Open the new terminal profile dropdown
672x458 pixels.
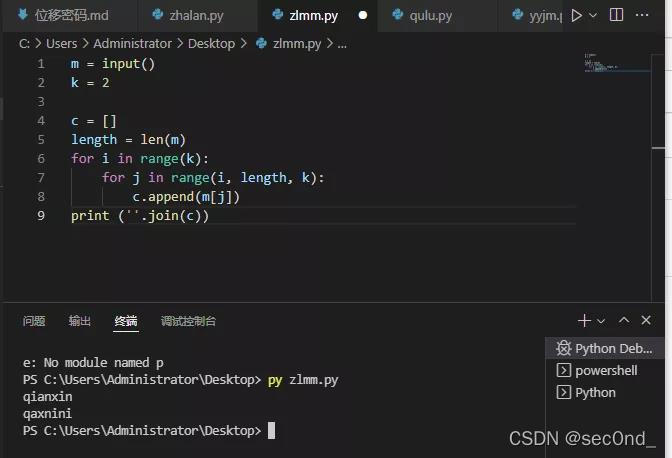click(601, 321)
